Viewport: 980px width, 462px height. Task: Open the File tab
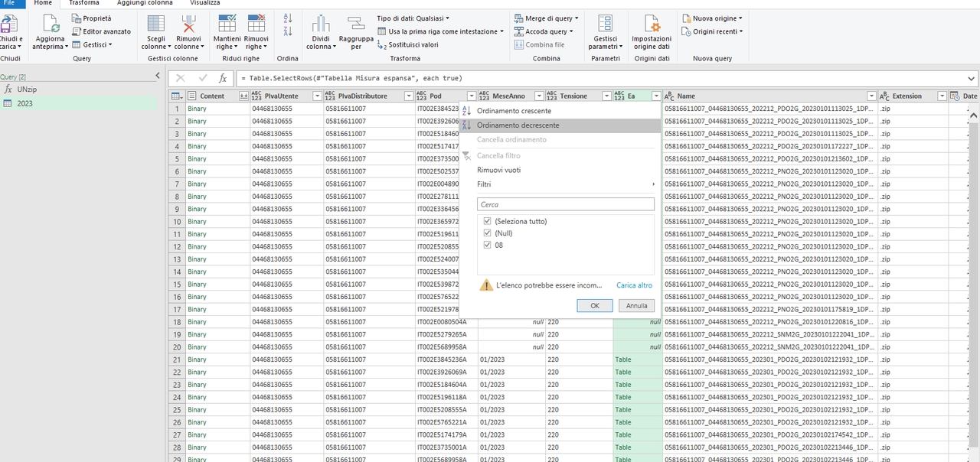(9, 4)
